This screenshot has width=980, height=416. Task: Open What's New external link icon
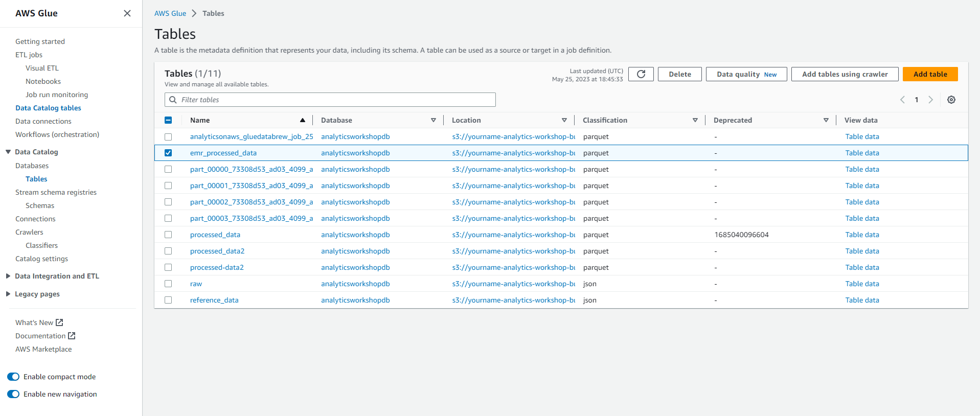(x=59, y=322)
